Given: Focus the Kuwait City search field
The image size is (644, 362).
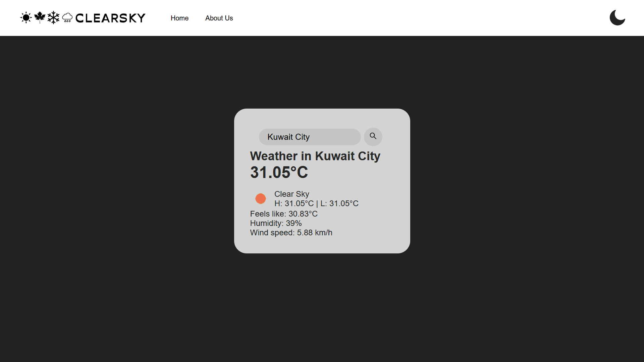Looking at the screenshot, I should (x=309, y=137).
